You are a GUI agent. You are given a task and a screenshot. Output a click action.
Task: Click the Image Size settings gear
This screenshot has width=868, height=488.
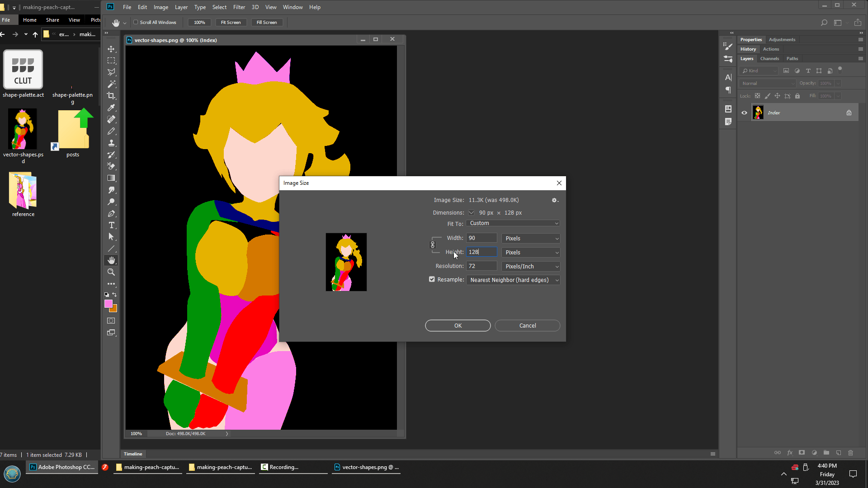(554, 200)
